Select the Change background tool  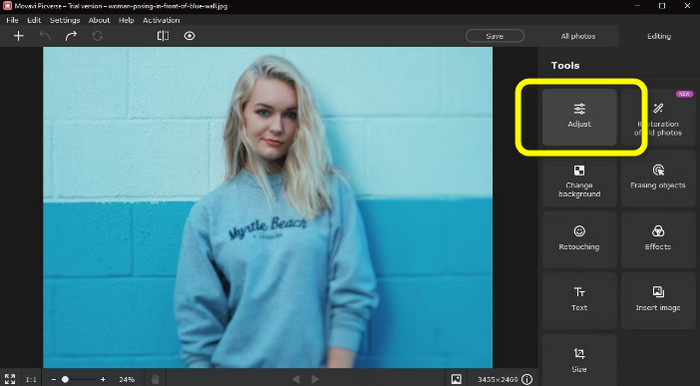pyautogui.click(x=579, y=178)
